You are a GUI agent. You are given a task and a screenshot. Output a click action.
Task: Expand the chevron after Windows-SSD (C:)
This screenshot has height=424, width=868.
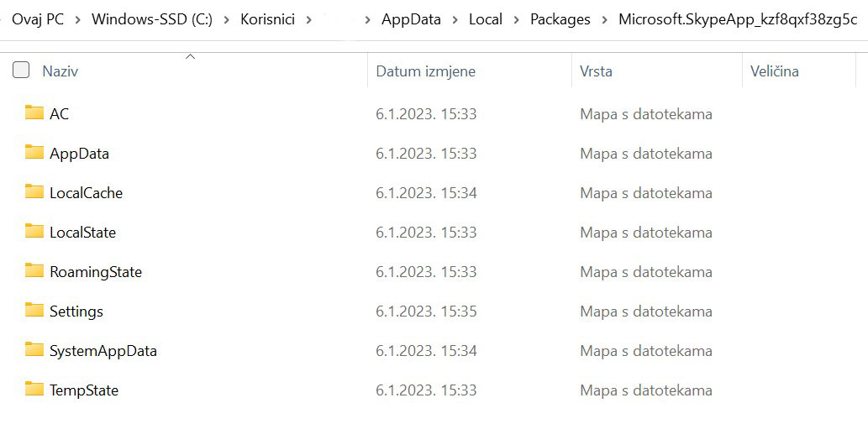pyautogui.click(x=227, y=19)
